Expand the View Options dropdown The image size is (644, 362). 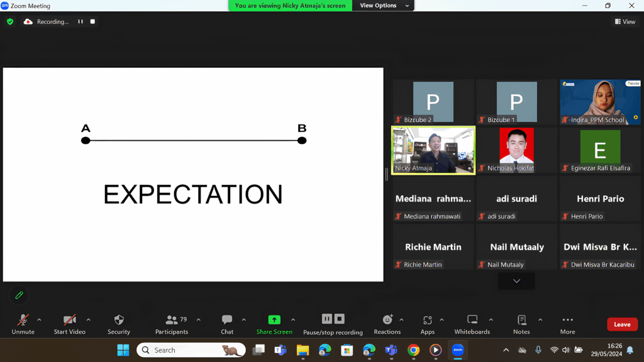click(x=384, y=6)
